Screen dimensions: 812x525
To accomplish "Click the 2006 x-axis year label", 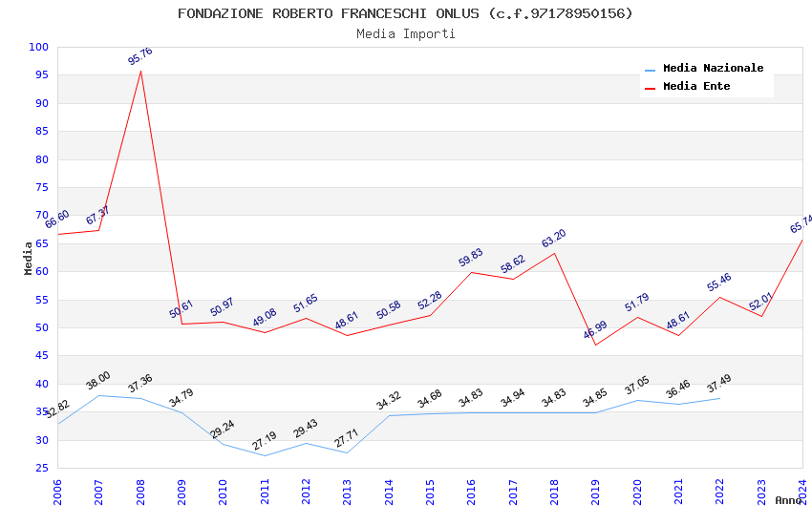I will [57, 492].
